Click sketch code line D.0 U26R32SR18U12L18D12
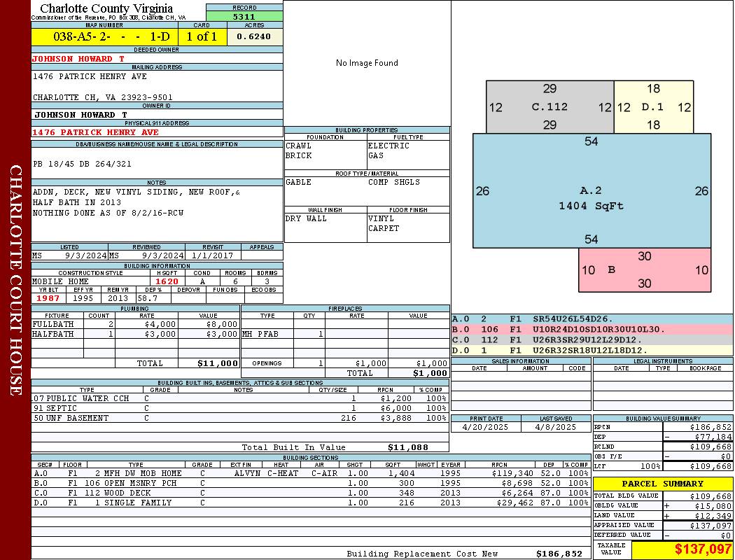 (x=591, y=350)
